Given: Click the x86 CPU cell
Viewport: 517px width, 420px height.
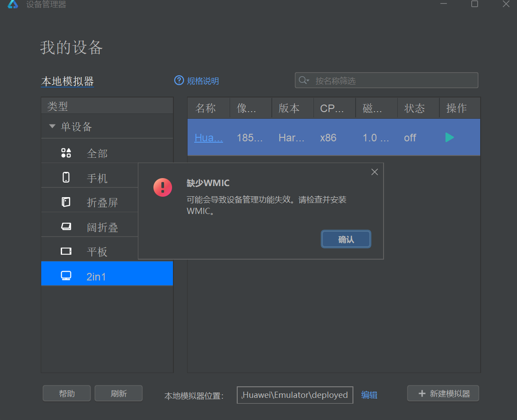Looking at the screenshot, I should [x=328, y=138].
